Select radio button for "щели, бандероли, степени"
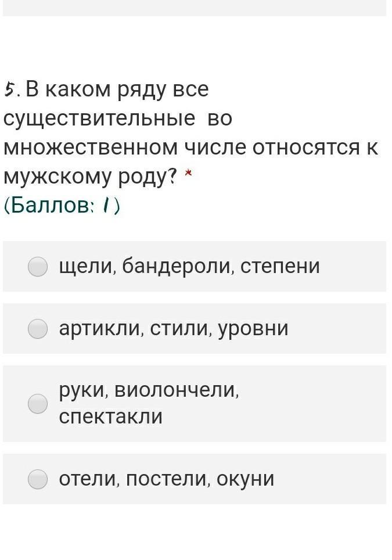The image size is (392, 560). tap(38, 267)
